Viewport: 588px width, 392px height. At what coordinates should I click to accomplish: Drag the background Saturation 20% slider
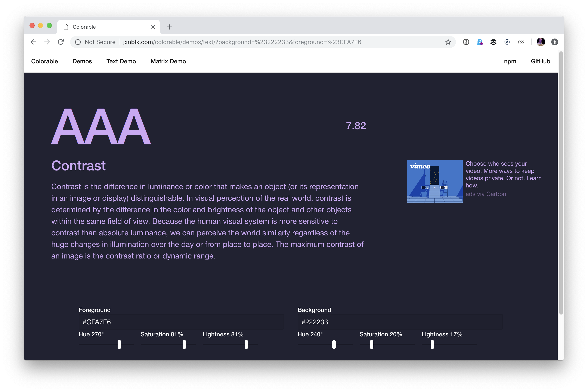pos(371,344)
